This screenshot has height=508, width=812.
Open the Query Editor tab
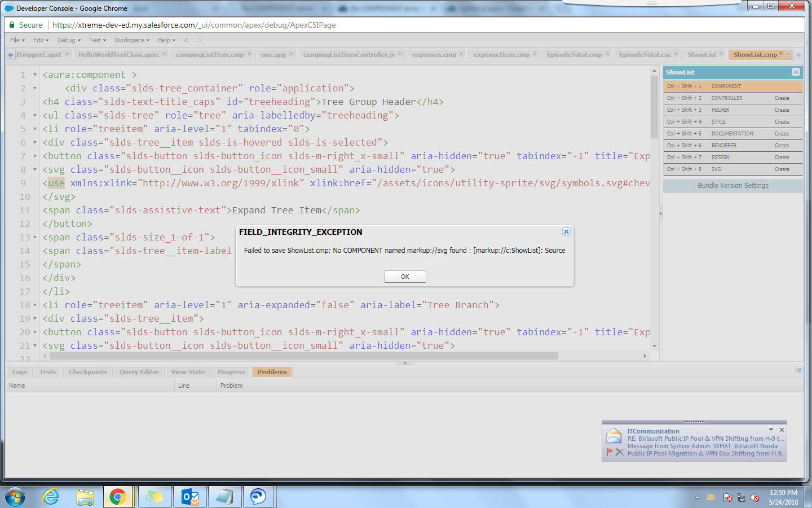pos(139,372)
